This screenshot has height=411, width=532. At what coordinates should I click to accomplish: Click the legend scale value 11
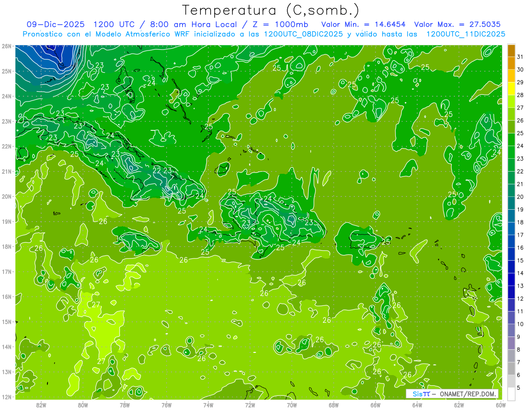(520, 311)
